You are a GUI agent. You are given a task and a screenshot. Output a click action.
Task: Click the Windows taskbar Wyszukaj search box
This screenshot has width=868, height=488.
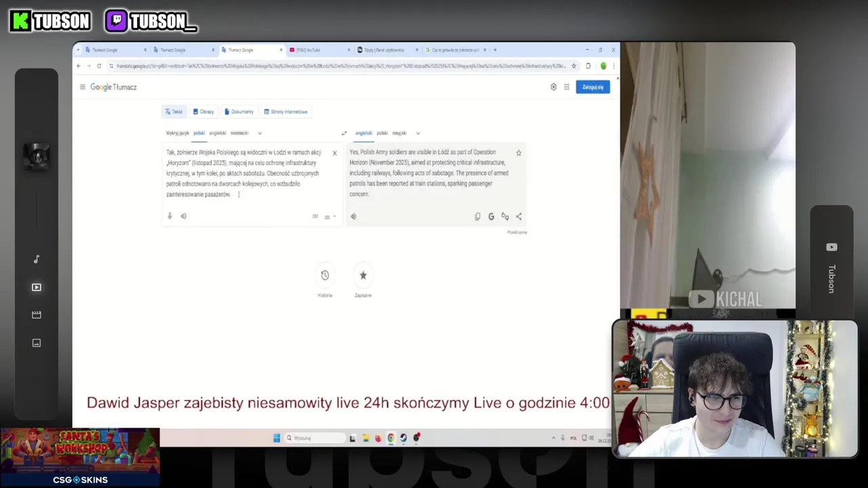pyautogui.click(x=315, y=438)
